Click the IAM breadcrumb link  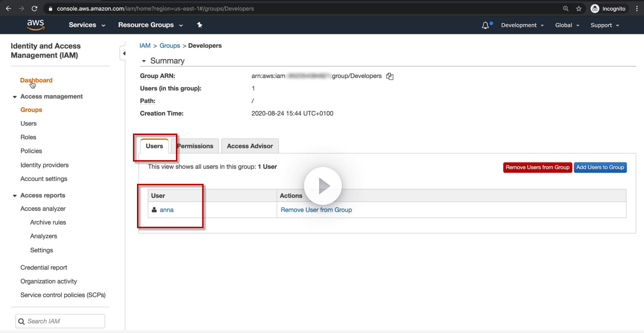click(x=145, y=45)
